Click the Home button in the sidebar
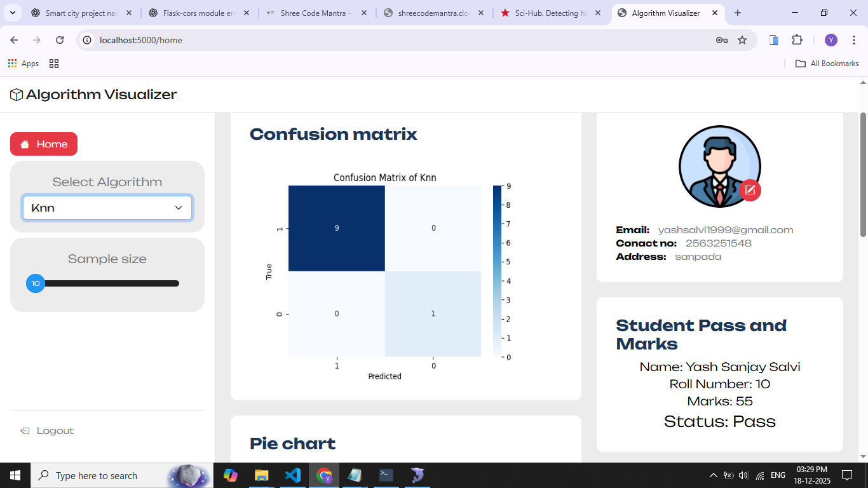868x488 pixels. pyautogui.click(x=43, y=144)
